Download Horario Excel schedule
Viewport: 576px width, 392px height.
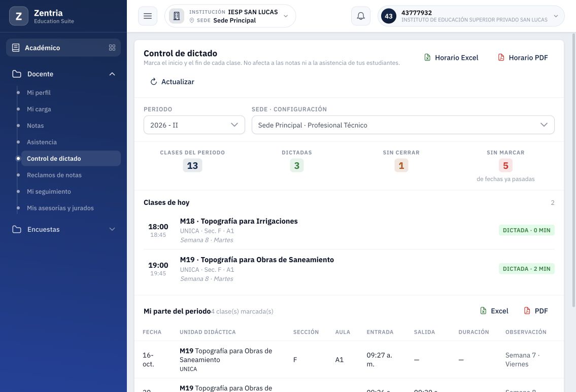coord(451,58)
